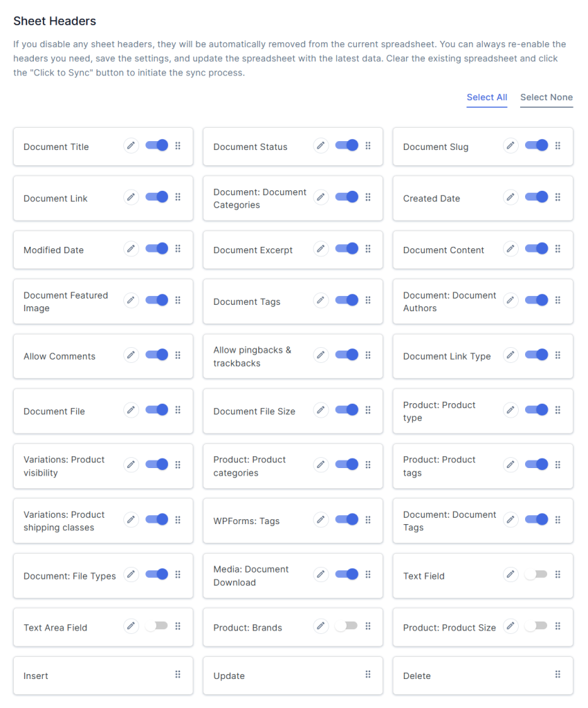Enable the Text Field toggle
The image size is (588, 708).
(x=536, y=575)
